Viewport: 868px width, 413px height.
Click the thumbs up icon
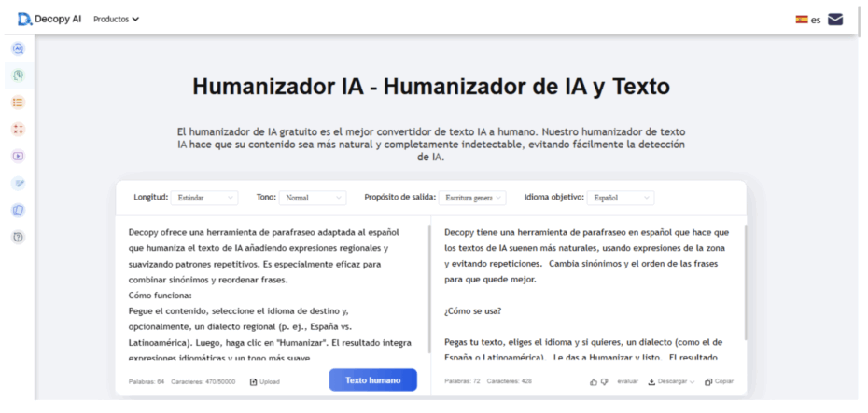point(594,381)
